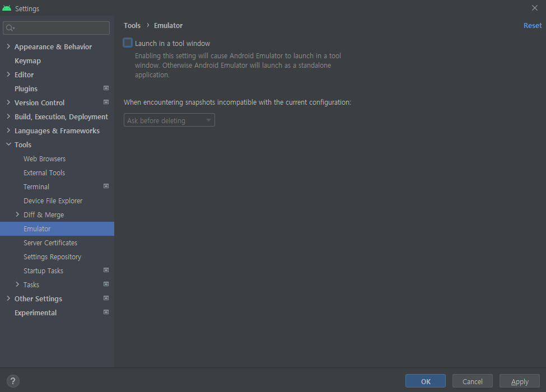The image size is (546, 392).
Task: Open the Ask before deleting dropdown
Action: pyautogui.click(x=169, y=120)
